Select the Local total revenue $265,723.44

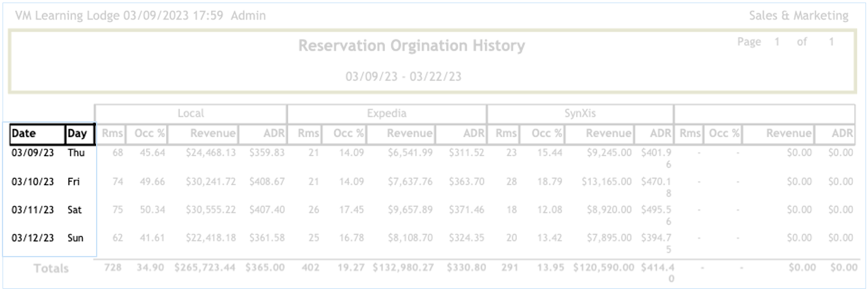[205, 267]
